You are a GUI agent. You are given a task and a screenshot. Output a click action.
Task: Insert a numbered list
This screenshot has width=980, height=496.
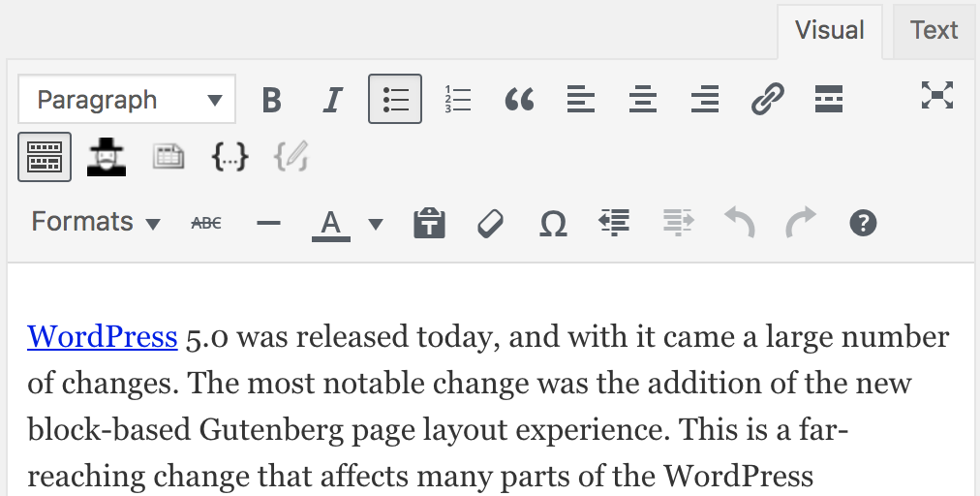click(x=457, y=100)
